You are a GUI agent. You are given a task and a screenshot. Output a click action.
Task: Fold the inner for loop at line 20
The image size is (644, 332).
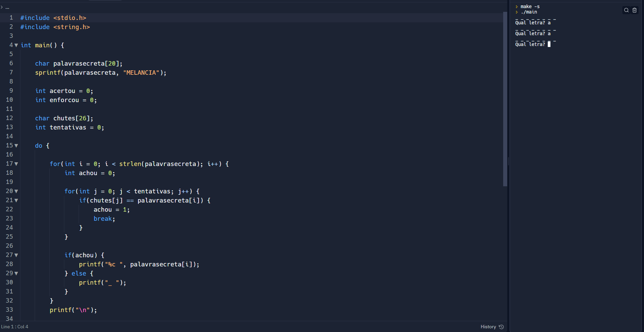[x=16, y=191]
